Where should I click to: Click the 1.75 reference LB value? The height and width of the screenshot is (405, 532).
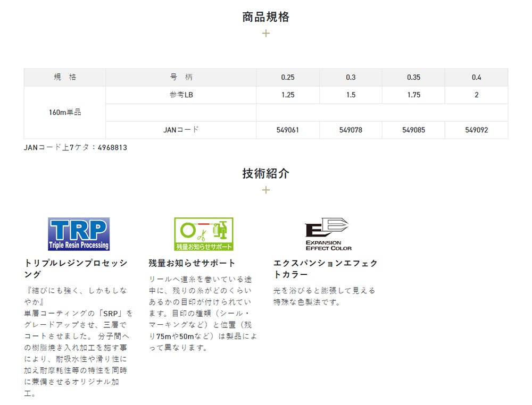413,95
